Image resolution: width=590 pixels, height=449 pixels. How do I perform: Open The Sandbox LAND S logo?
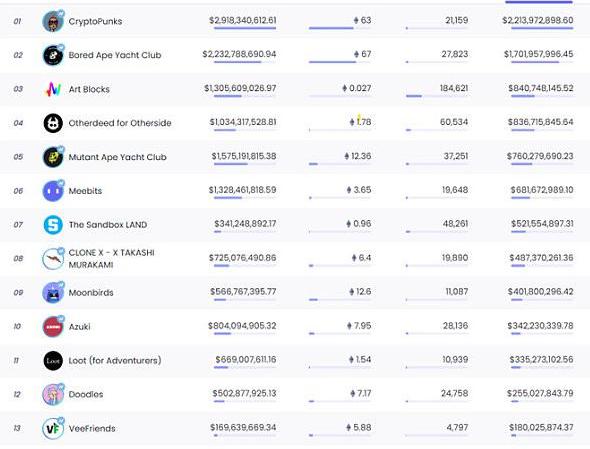(x=53, y=225)
